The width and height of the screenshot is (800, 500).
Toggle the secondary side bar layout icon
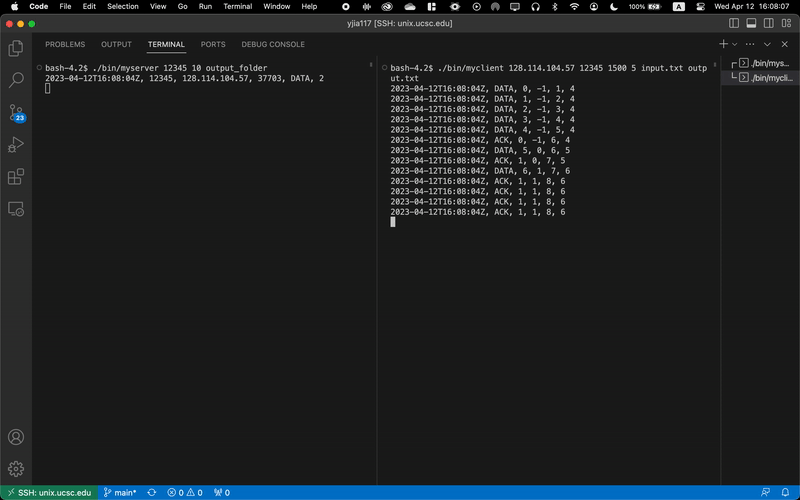768,23
